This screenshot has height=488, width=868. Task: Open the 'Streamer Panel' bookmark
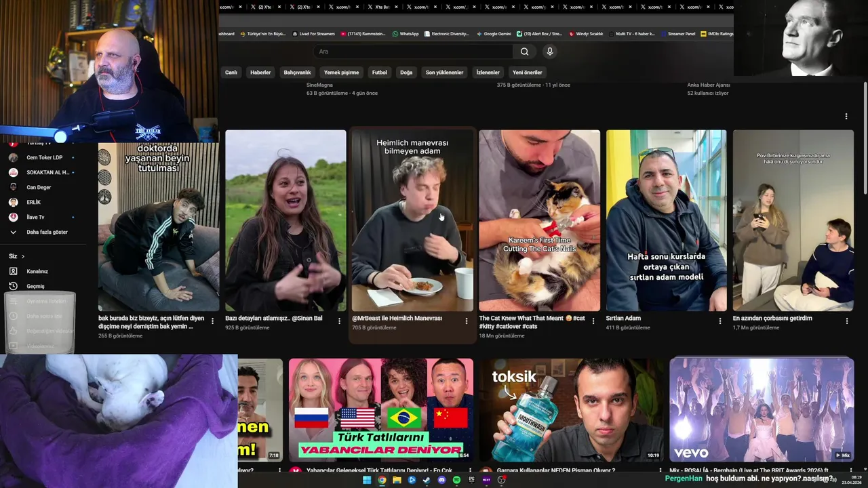tap(678, 33)
